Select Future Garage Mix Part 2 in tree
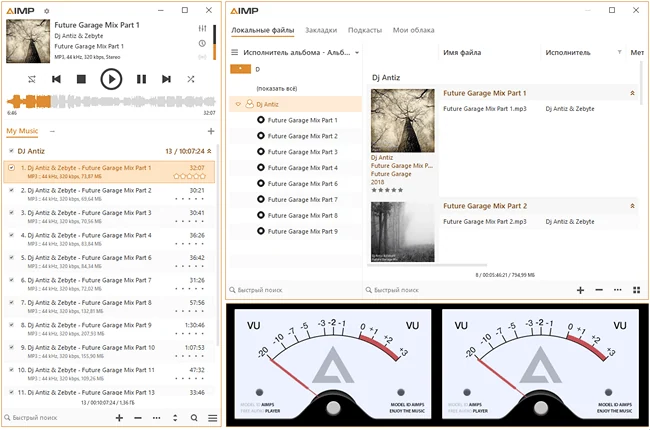Viewport: 650px width, 430px height. 302,136
